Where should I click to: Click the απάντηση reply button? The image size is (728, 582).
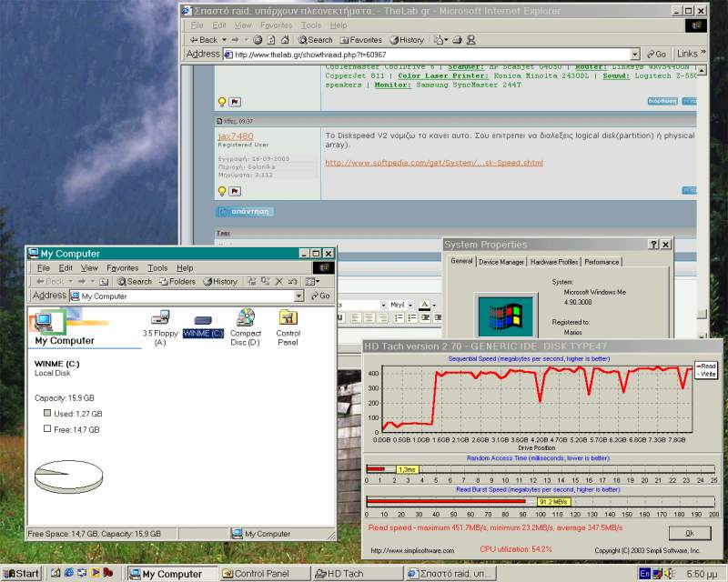(x=245, y=212)
